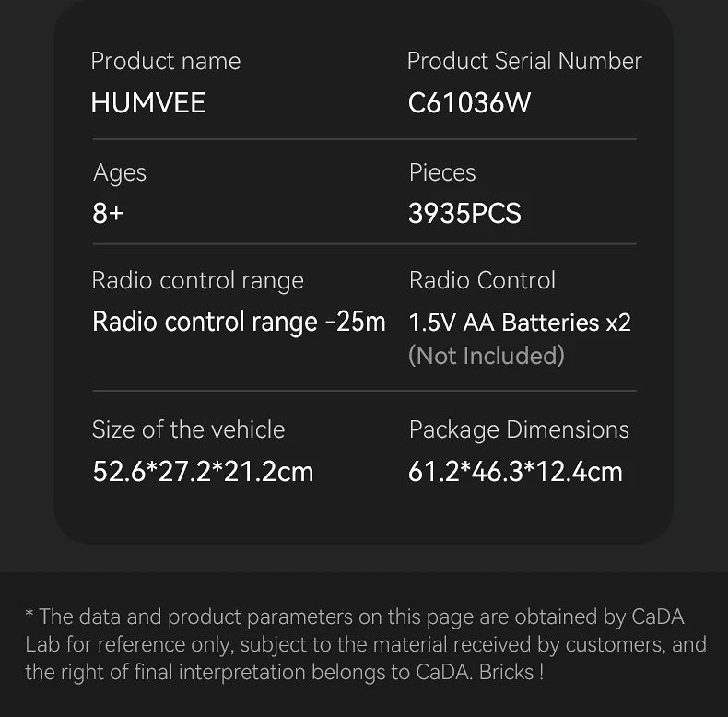Select package dimensions 61.2*46.3*12.4cm
This screenshot has height=717, width=728.
[515, 472]
